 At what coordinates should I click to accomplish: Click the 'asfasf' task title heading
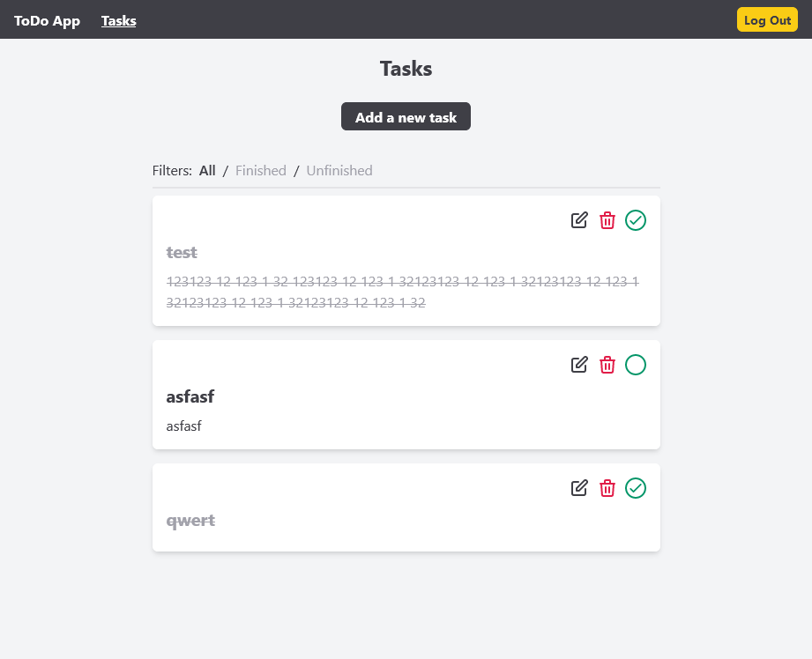(190, 397)
